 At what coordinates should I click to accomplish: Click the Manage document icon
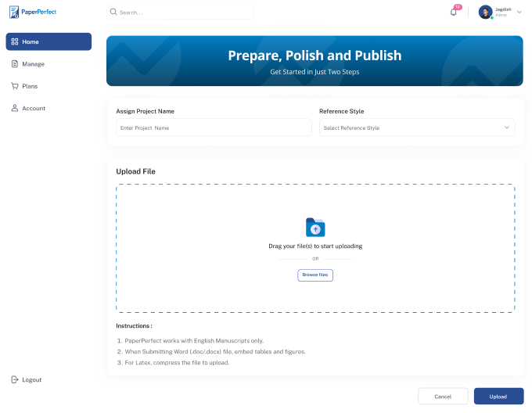(x=15, y=64)
